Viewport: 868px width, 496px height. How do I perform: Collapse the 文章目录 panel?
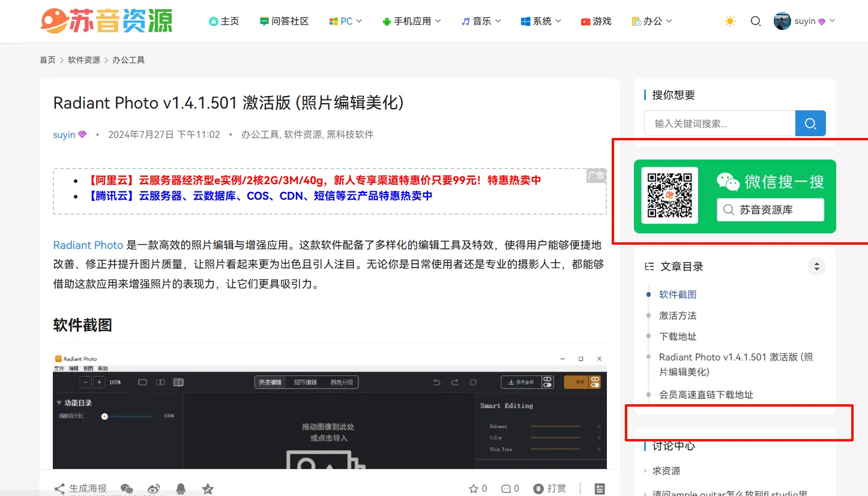tap(816, 266)
